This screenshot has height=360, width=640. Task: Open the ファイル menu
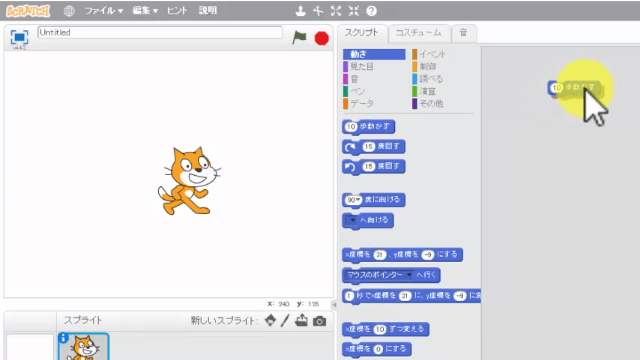[103, 11]
